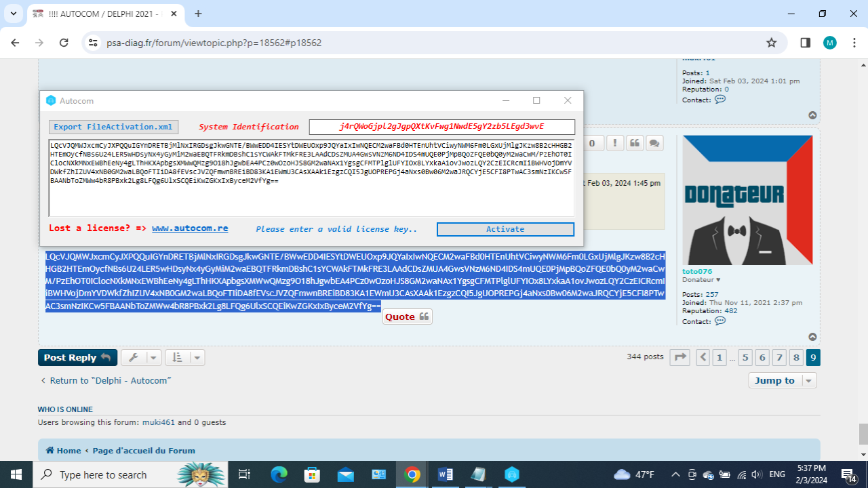Open toto076's profile link
This screenshot has height=488, width=868.
pyautogui.click(x=697, y=271)
